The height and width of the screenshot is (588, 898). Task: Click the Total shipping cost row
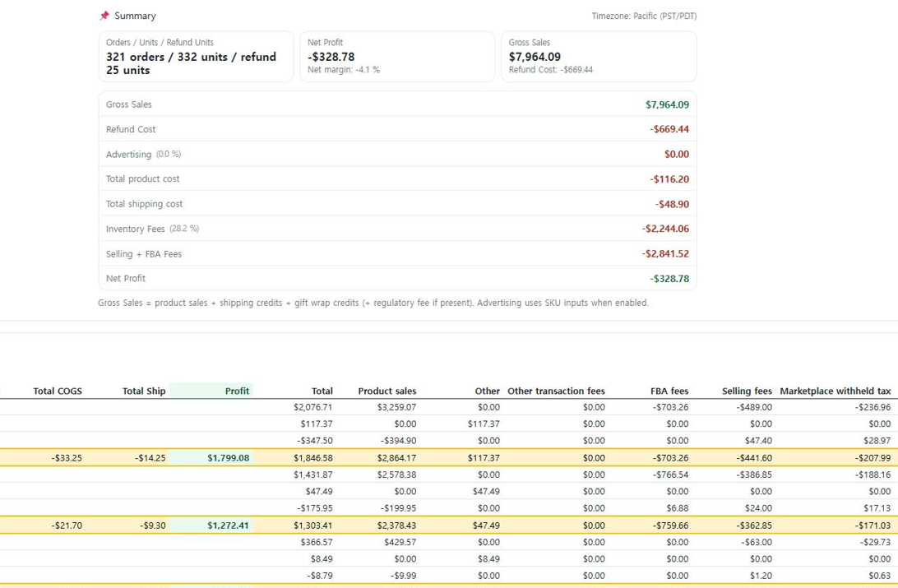coord(397,203)
